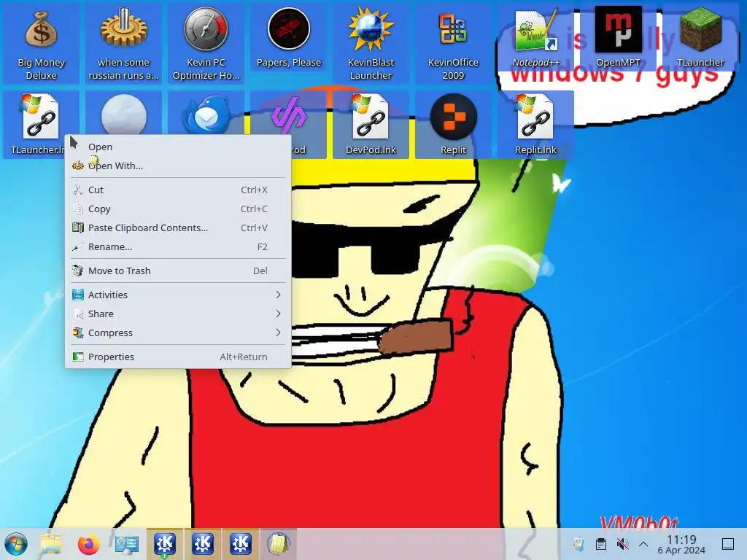
Task: Open TLauncher Minecraft block icon
Action: pyautogui.click(x=700, y=38)
